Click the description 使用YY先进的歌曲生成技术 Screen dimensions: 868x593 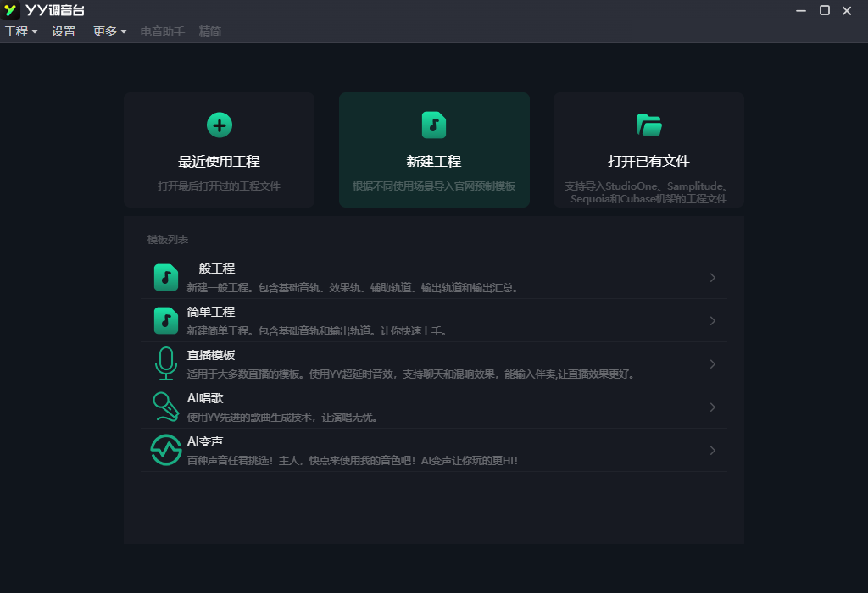[x=283, y=418]
